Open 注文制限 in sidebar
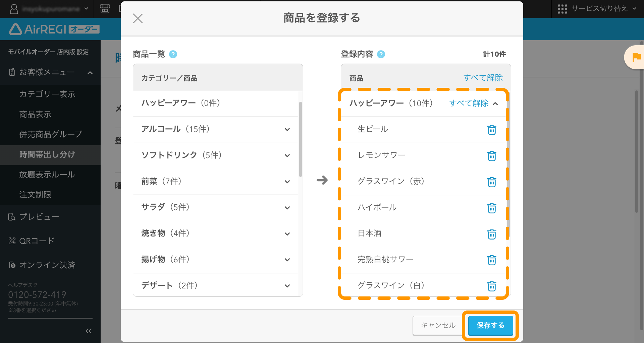The height and width of the screenshot is (343, 644). [35, 195]
